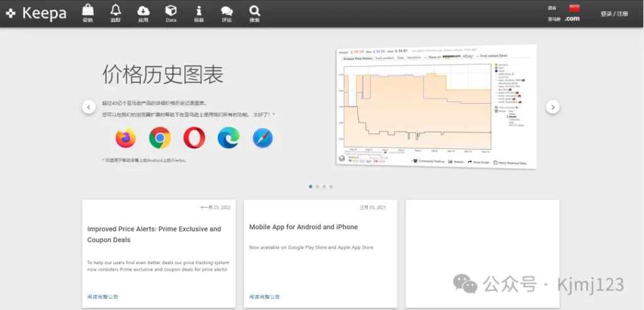Open the 评论 discussion chat bubbles menu

[226, 13]
